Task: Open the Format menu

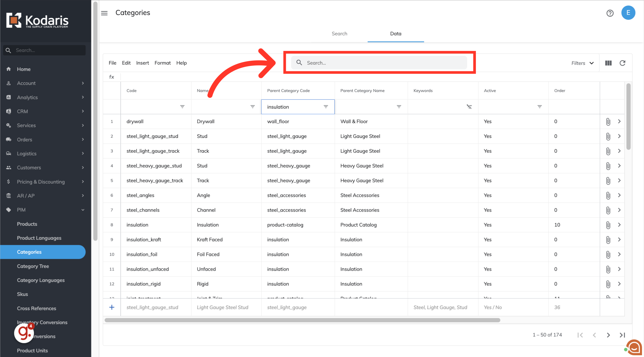Action: [x=162, y=63]
